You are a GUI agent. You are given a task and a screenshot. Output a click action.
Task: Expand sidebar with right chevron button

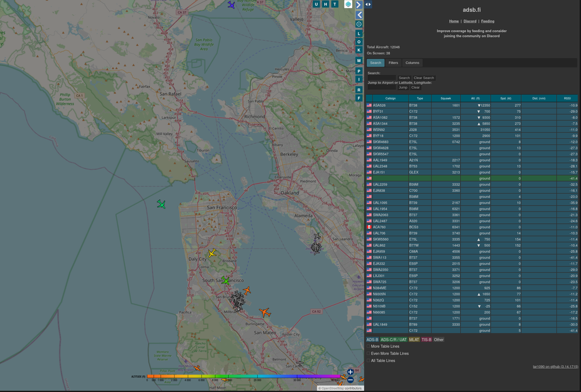359,5
